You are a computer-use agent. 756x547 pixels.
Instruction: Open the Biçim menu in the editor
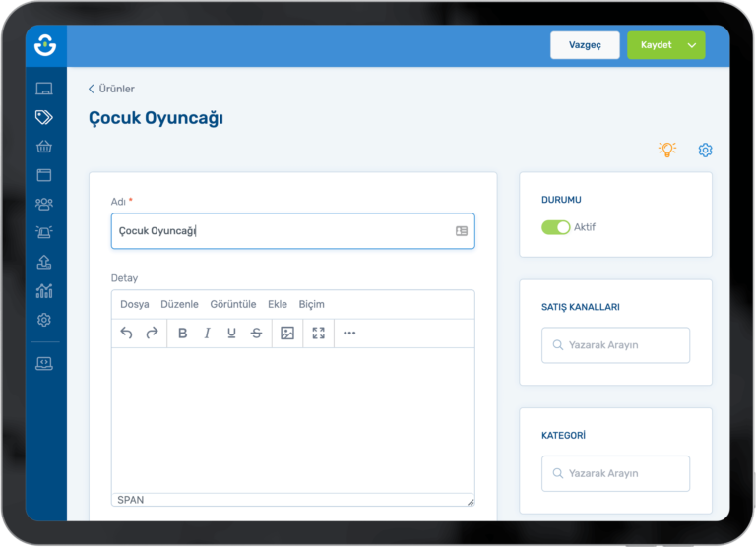tap(311, 304)
